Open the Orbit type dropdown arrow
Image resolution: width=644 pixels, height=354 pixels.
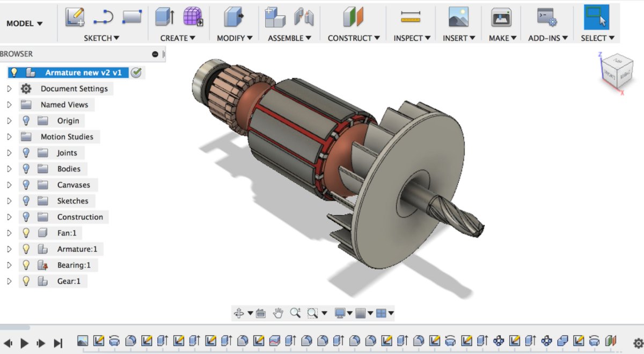(250, 313)
